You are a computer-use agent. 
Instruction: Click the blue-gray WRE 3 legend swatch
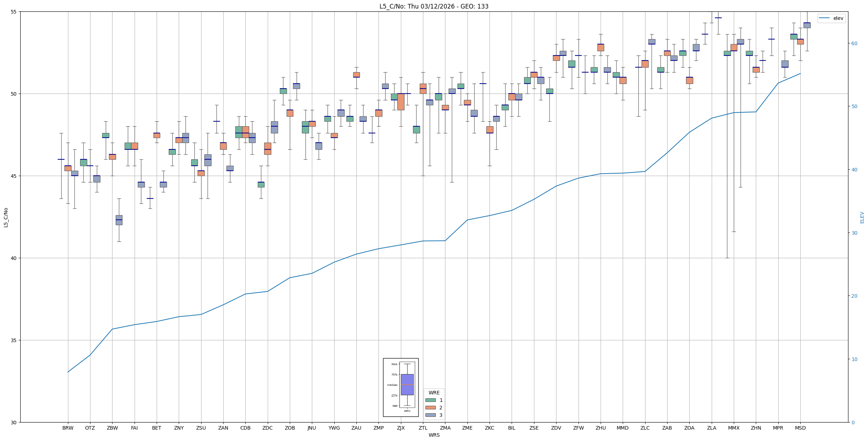[430, 415]
